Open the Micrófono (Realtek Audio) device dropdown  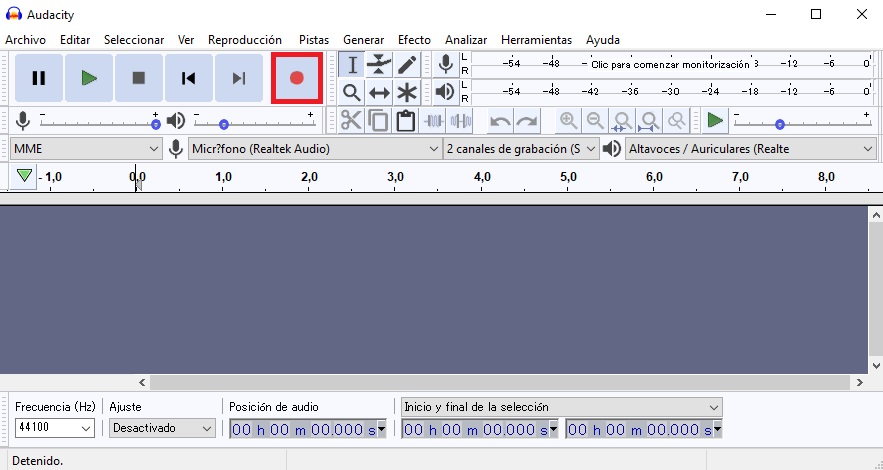click(314, 149)
